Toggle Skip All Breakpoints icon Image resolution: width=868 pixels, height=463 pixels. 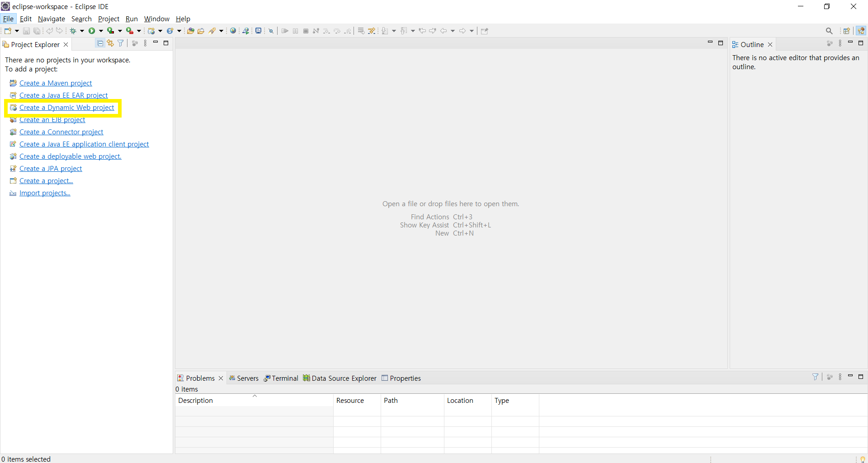click(x=271, y=31)
